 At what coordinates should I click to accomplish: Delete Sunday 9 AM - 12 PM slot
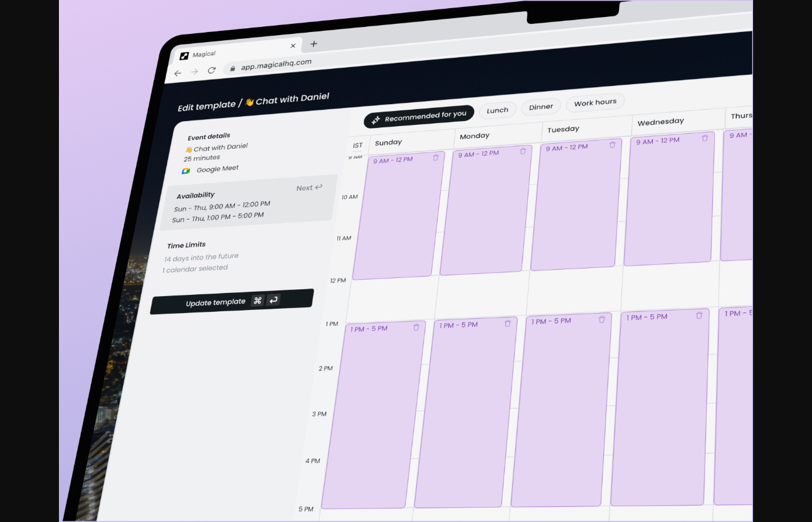point(436,157)
